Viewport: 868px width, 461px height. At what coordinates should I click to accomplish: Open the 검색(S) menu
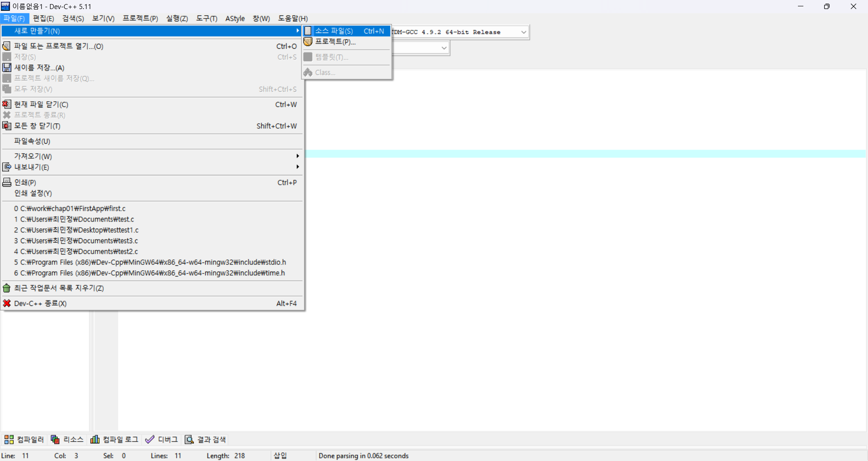tap(73, 19)
